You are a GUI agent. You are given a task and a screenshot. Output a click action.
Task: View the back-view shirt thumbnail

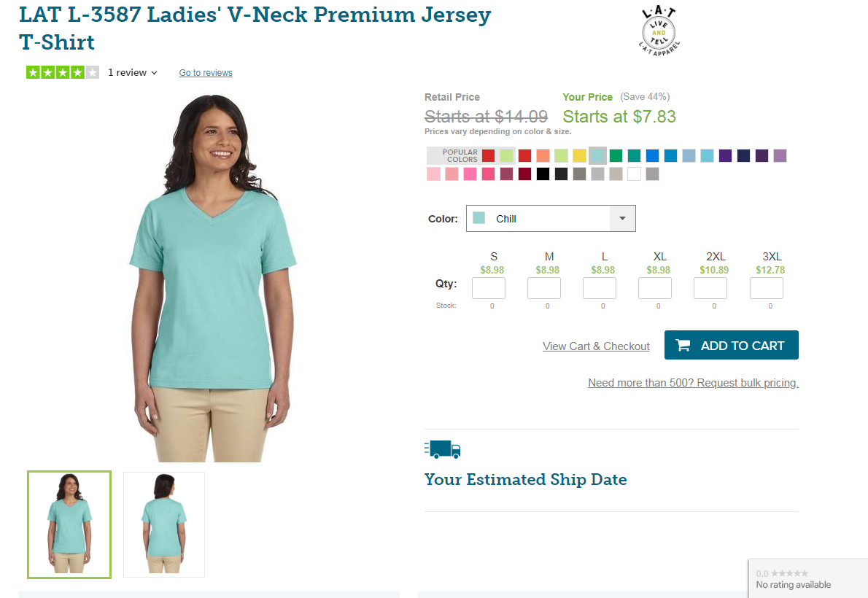point(164,524)
